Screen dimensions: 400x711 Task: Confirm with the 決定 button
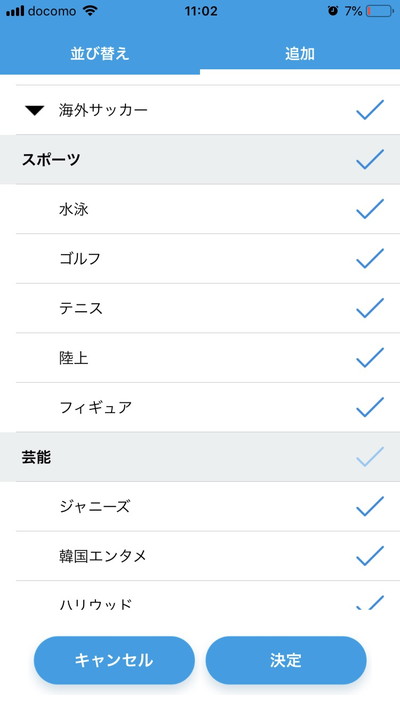[x=286, y=660]
